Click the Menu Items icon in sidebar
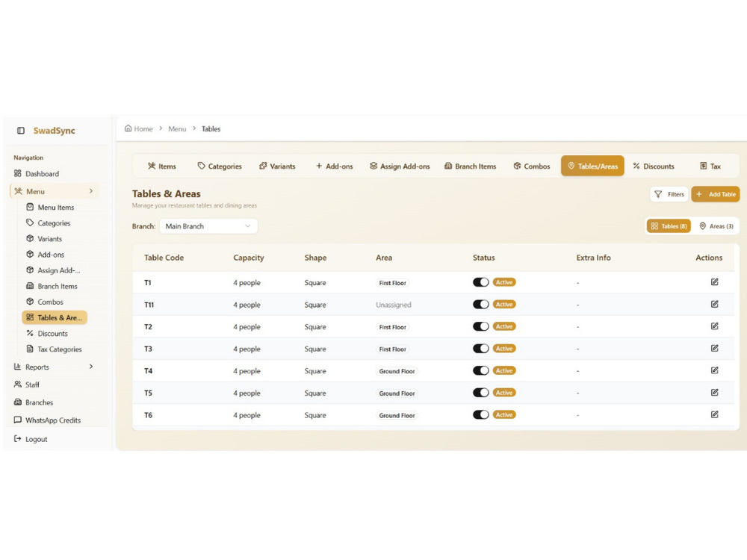Image resolution: width=747 pixels, height=560 pixels. coord(30,207)
